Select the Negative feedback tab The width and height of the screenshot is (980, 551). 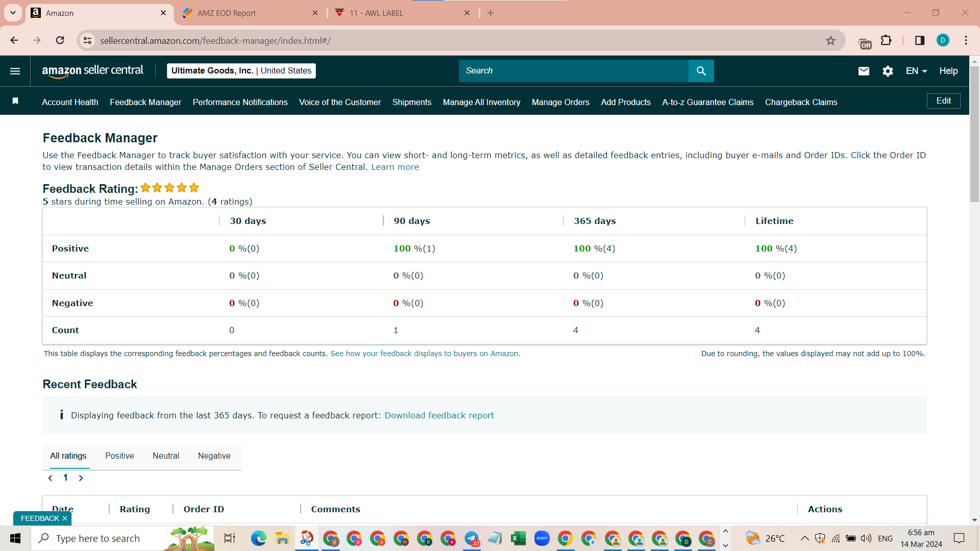click(214, 456)
